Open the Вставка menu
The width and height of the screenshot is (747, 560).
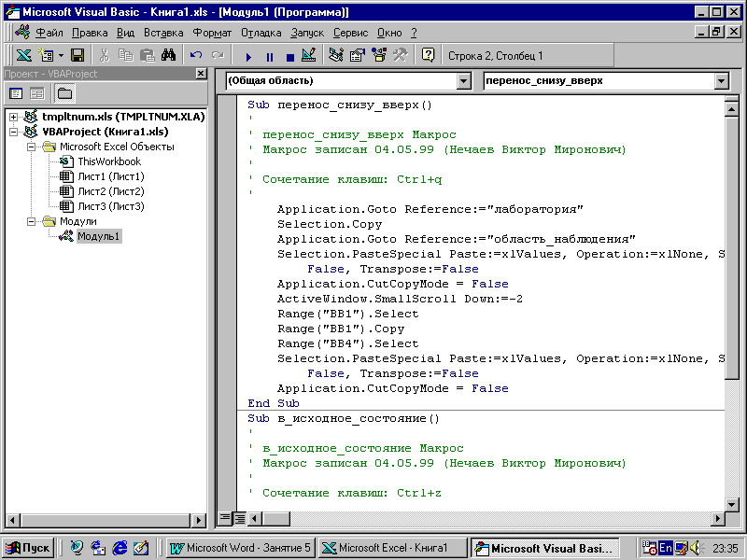pos(163,33)
